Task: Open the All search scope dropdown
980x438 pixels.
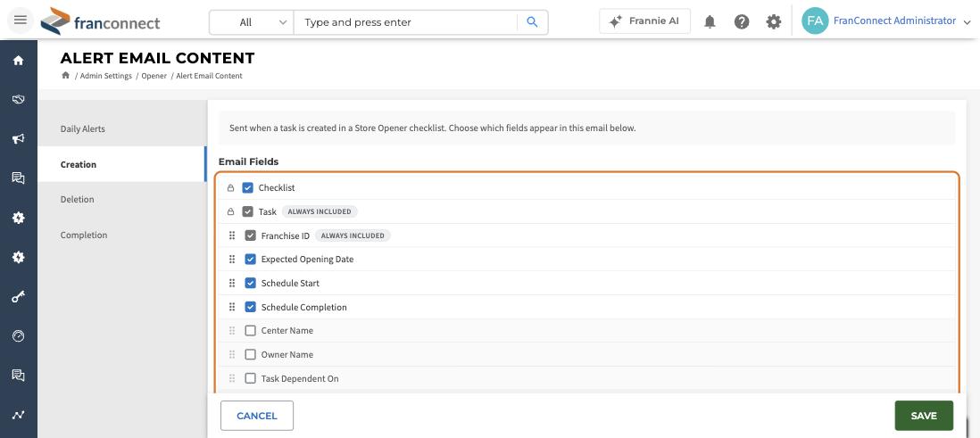Action: tap(252, 22)
